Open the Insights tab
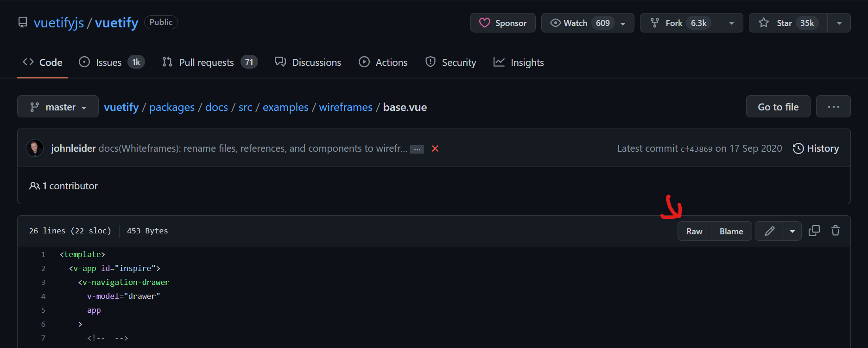 519,62
